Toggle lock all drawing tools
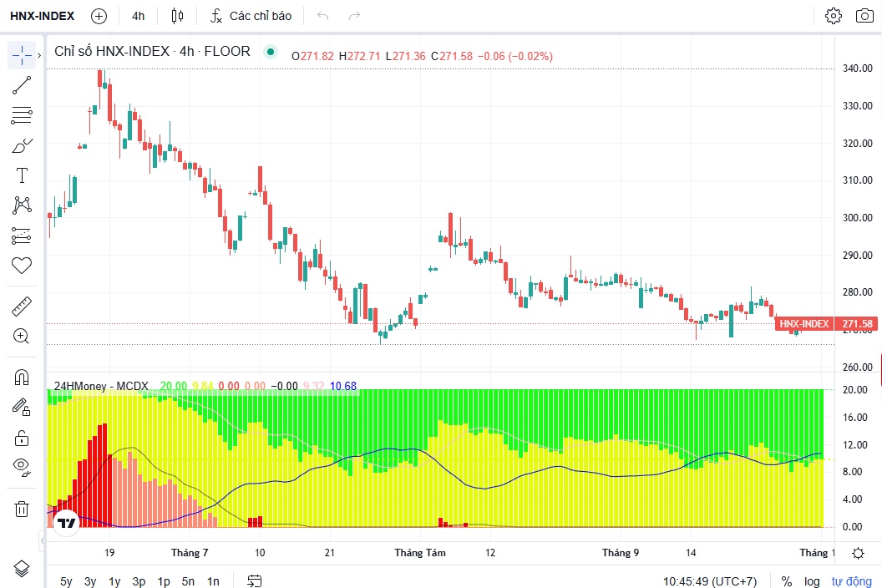The image size is (882, 588). click(22, 438)
